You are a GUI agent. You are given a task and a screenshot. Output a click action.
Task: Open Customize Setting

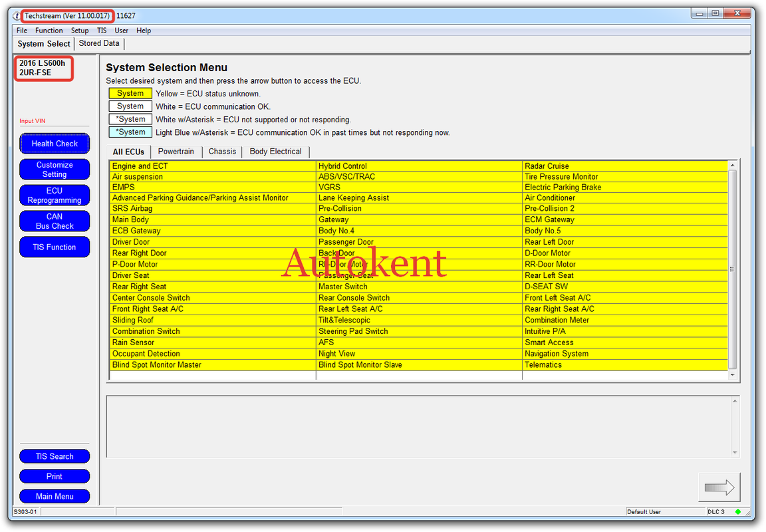(x=55, y=170)
